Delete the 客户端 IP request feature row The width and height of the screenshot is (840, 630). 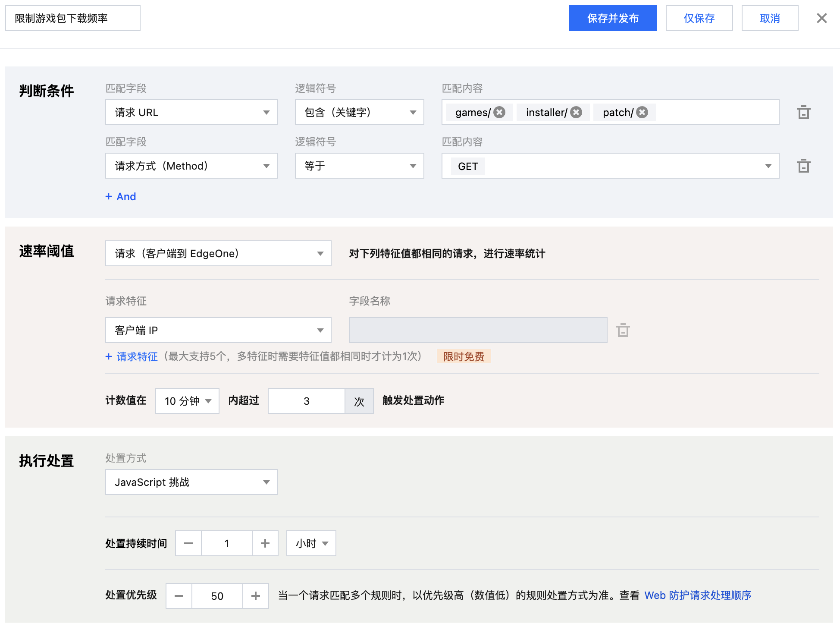(x=623, y=331)
